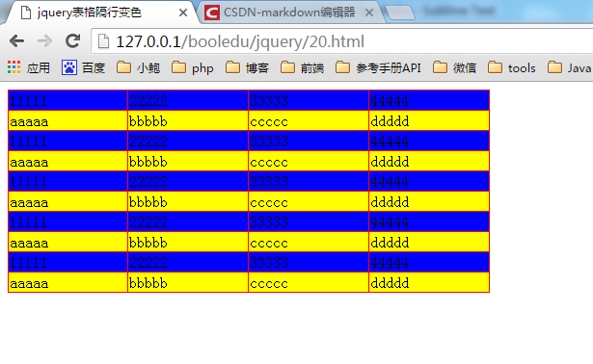Image resolution: width=593 pixels, height=364 pixels.
Task: Click cell aaaaa in the second row
Action: [67, 120]
